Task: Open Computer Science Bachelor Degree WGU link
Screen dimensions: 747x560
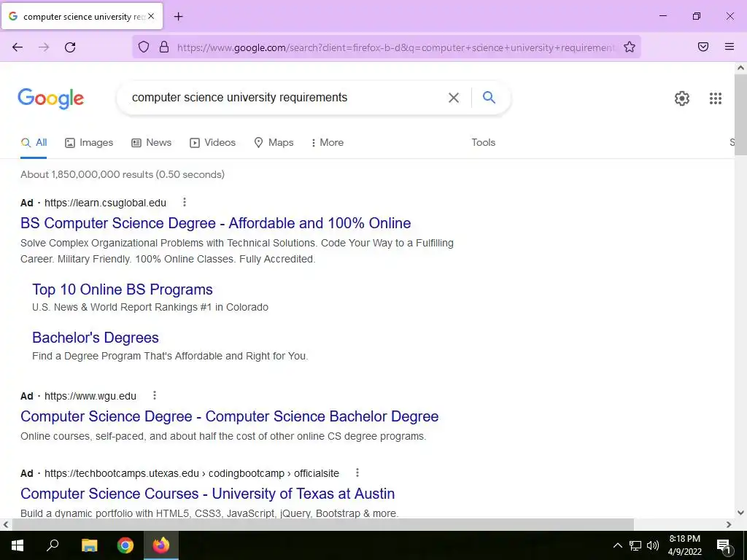Action: (x=229, y=416)
